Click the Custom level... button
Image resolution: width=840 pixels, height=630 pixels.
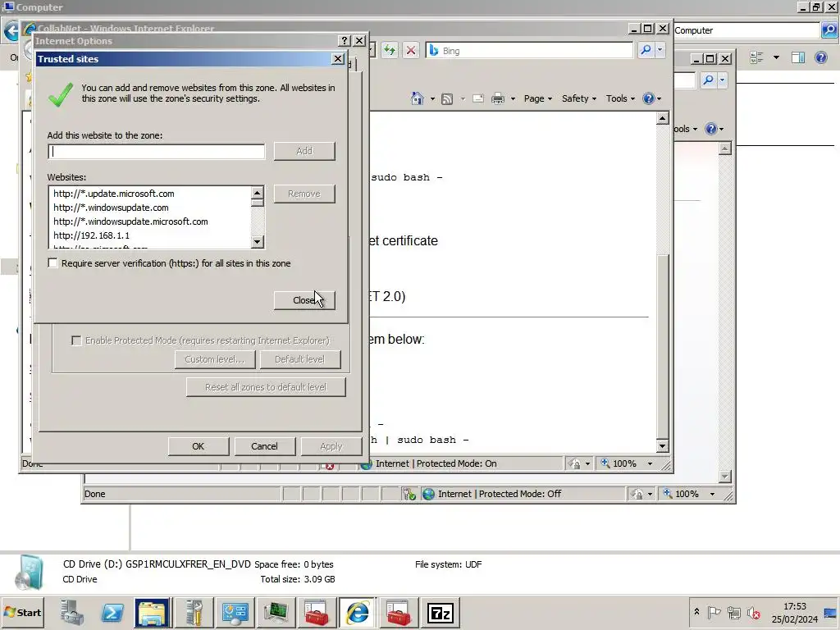tap(215, 359)
